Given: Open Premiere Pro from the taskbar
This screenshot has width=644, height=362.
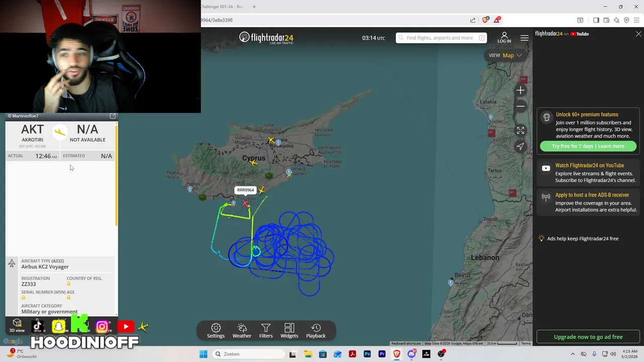Looking at the screenshot, I should 382,354.
